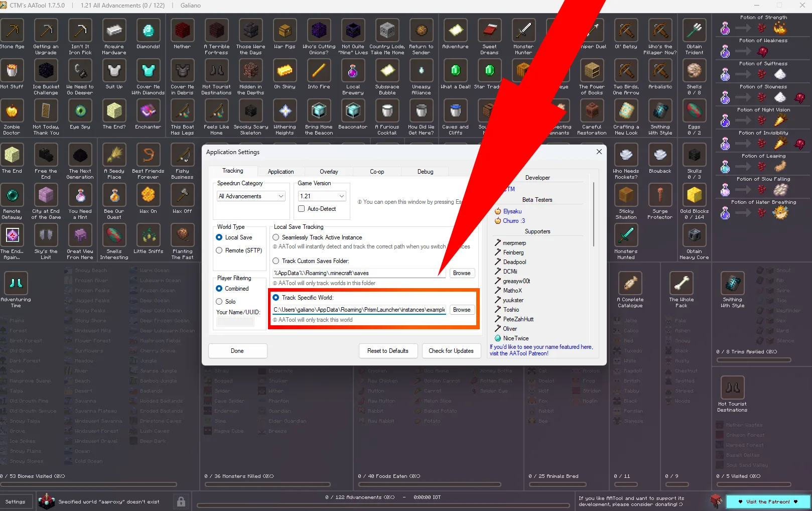This screenshot has width=812, height=511.
Task: Click the Done button
Action: tap(238, 351)
